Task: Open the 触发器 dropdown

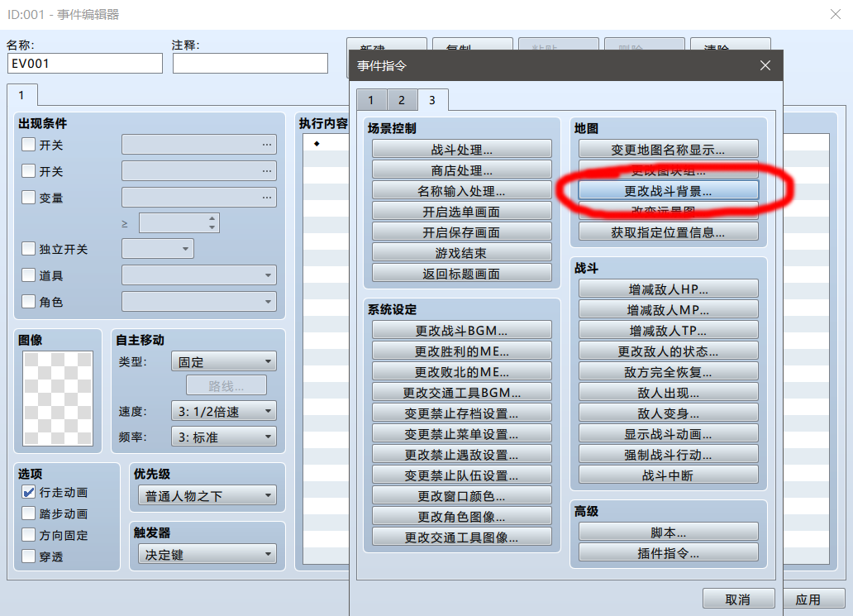Action: click(x=207, y=554)
